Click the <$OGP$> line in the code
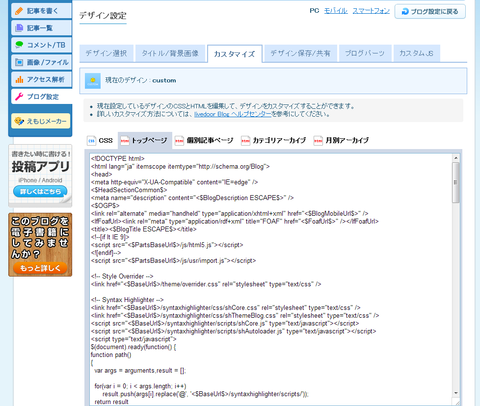The image size is (480, 406). (105, 206)
